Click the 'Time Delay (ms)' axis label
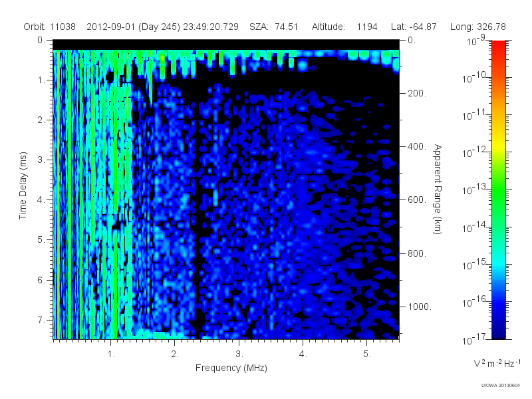This screenshot has width=532, height=399. (23, 186)
